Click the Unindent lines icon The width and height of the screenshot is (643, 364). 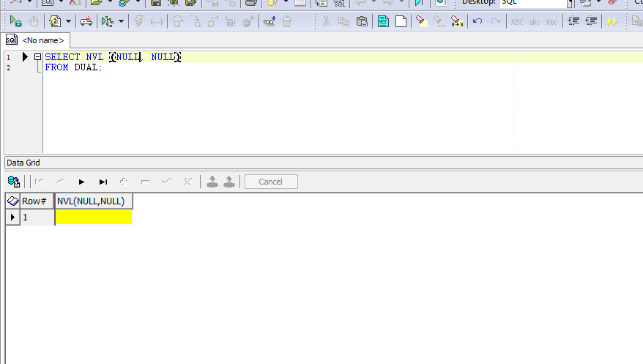[x=590, y=21]
